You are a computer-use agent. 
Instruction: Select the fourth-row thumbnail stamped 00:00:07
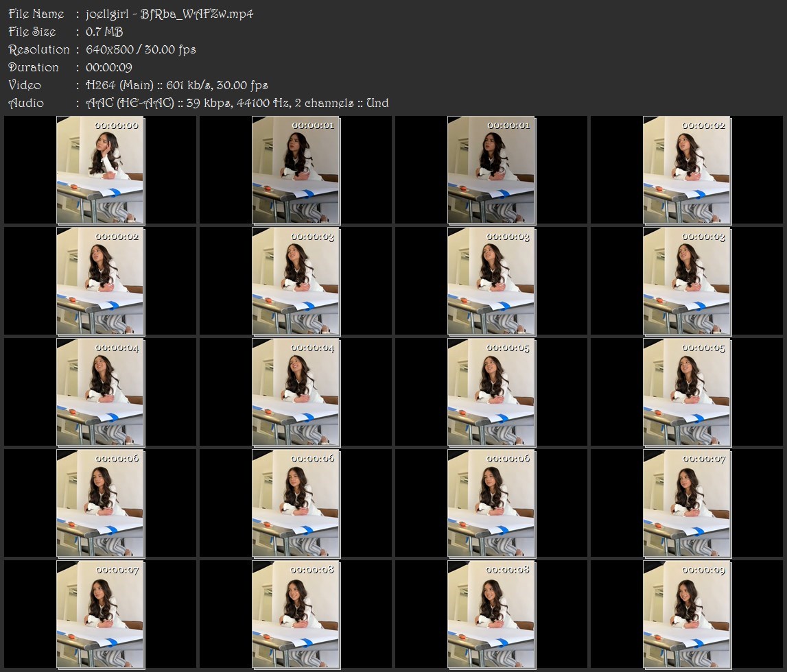tap(687, 503)
